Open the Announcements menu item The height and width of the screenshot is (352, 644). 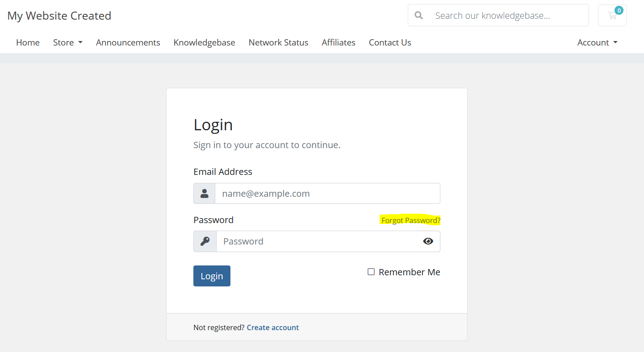pos(128,42)
